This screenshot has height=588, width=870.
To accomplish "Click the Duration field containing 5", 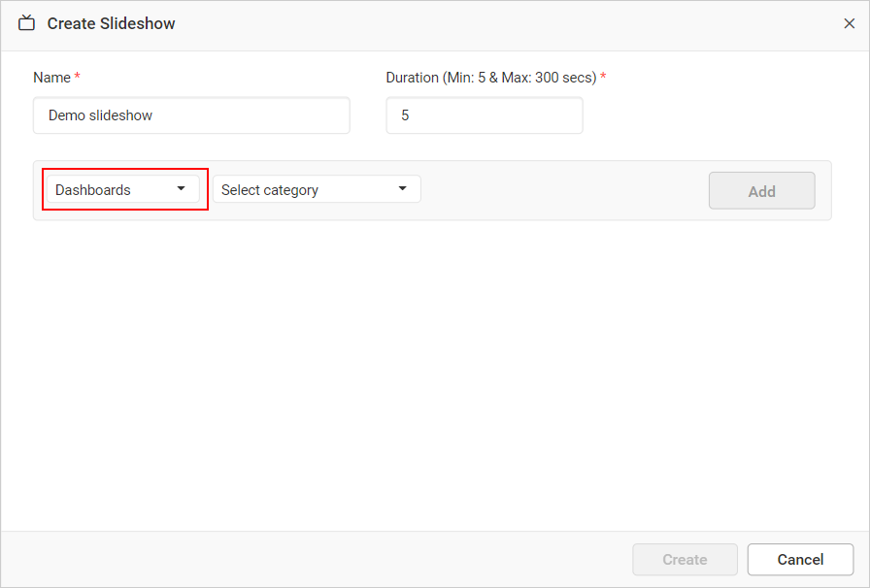I will coord(484,114).
